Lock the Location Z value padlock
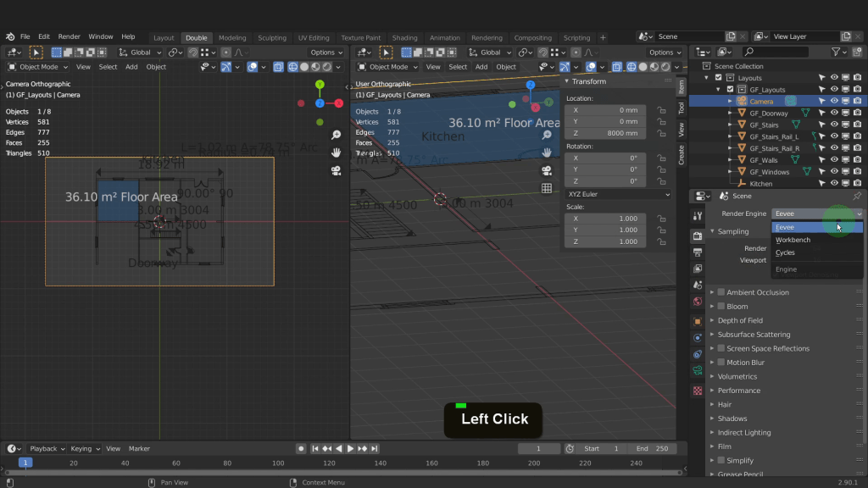The height and width of the screenshot is (488, 868). 661,134
